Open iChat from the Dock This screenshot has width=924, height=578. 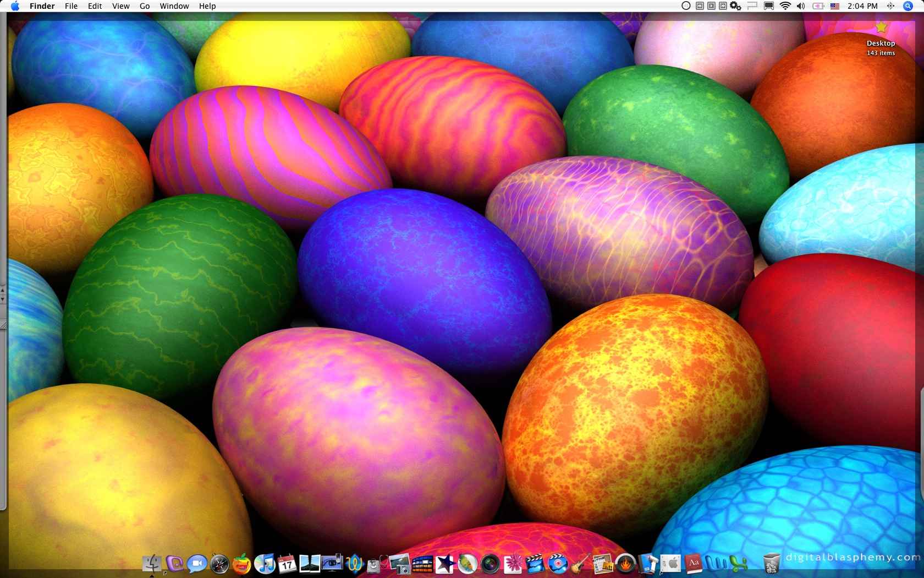pos(197,564)
